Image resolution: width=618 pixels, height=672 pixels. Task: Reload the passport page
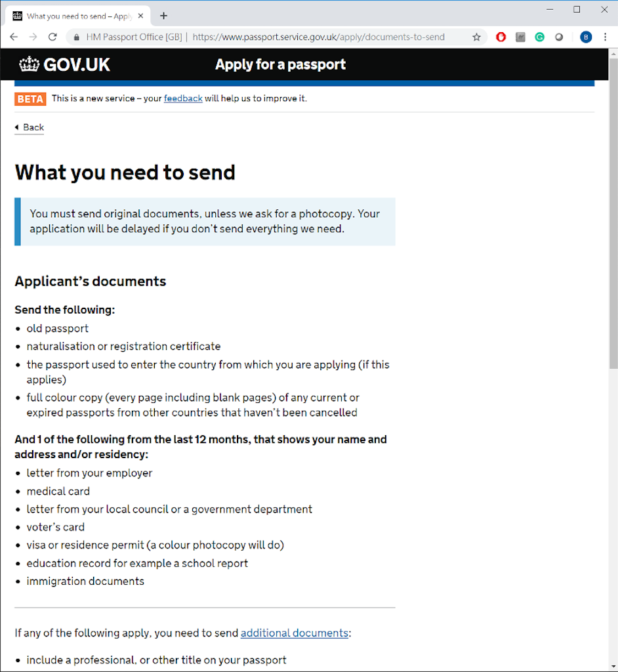point(53,37)
